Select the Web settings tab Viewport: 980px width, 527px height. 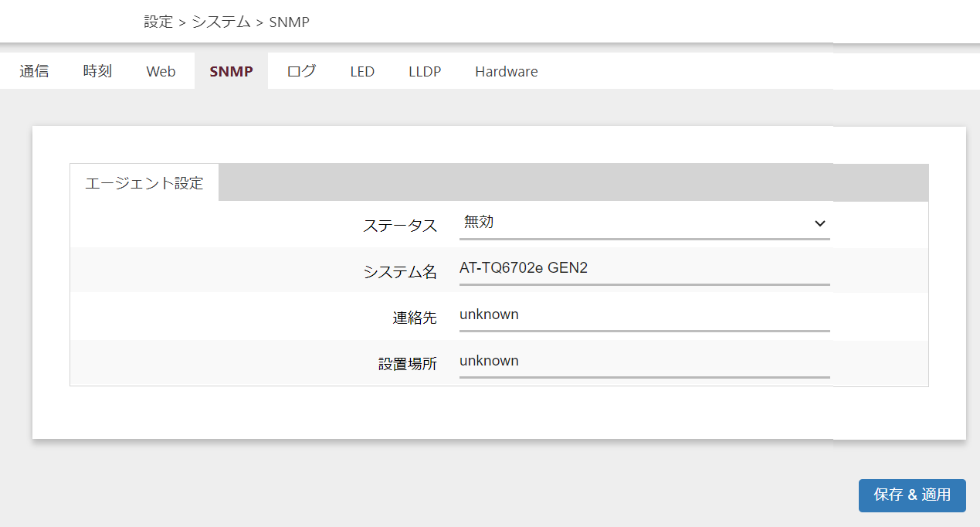161,72
